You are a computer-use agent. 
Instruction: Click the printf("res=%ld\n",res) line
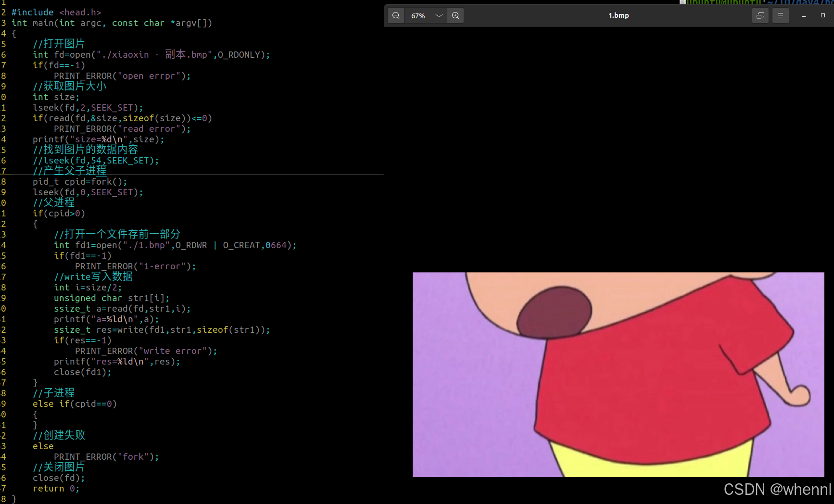pos(117,361)
